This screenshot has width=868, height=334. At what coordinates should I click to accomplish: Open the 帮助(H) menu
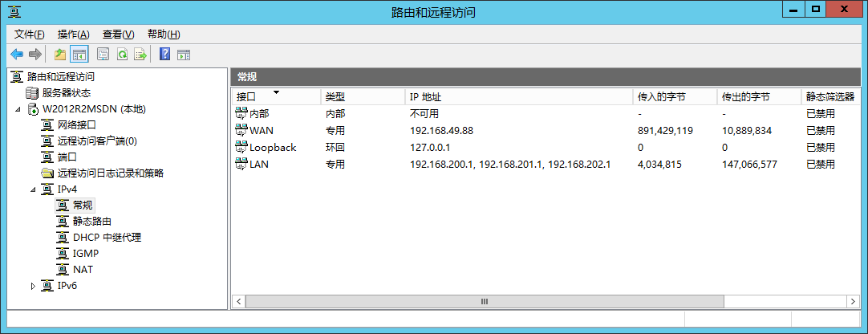pos(164,35)
